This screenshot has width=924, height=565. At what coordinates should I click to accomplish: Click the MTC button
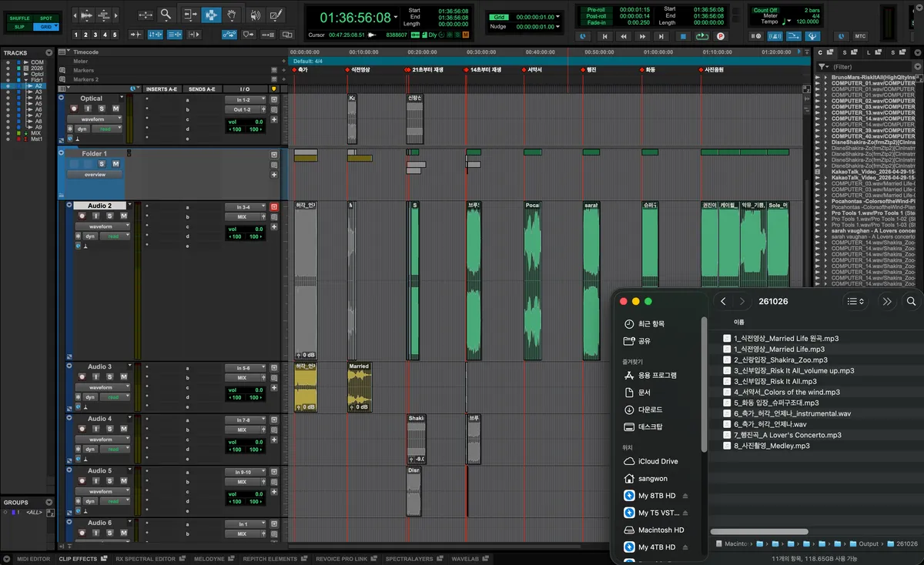(x=861, y=36)
